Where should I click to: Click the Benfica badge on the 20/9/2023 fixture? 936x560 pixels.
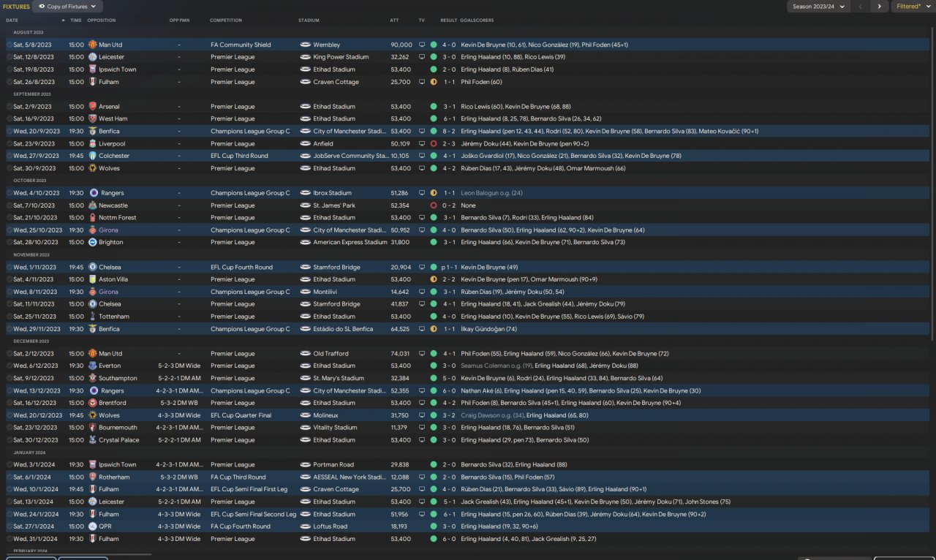[x=93, y=132]
